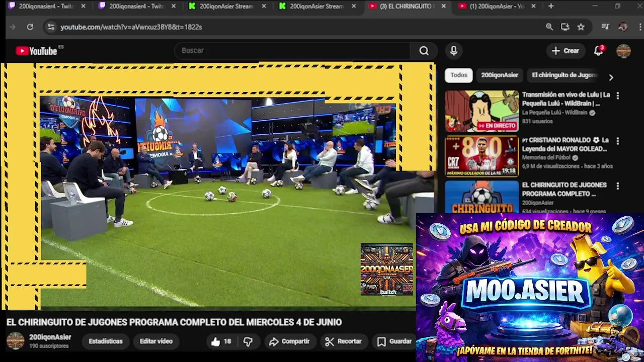Open the browser zoom magnifier icon

(549, 27)
